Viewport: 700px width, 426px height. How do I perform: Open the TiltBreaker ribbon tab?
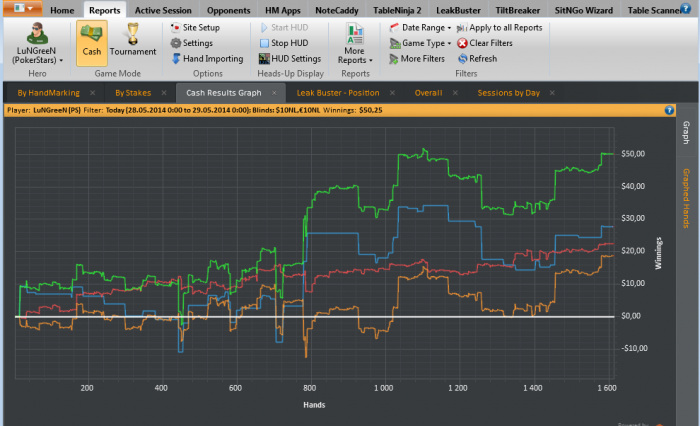click(x=517, y=10)
